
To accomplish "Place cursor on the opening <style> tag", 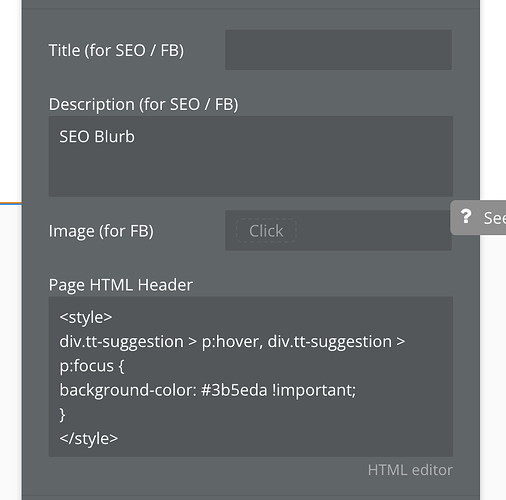I will click(86, 317).
